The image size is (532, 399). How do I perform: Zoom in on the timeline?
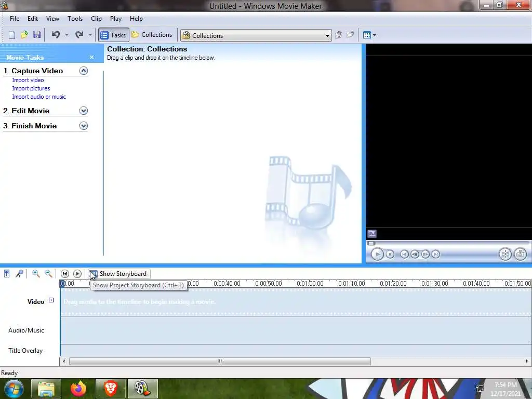pyautogui.click(x=36, y=273)
